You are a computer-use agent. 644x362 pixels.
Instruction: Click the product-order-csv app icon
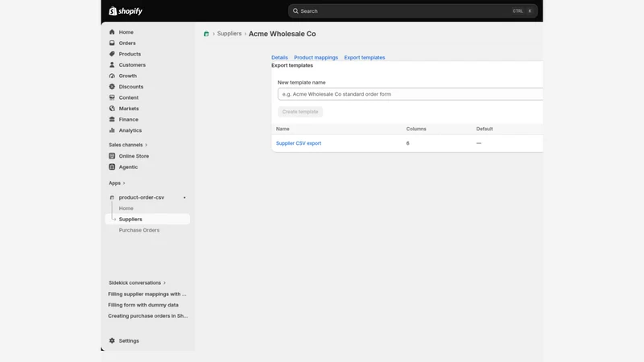(112, 197)
